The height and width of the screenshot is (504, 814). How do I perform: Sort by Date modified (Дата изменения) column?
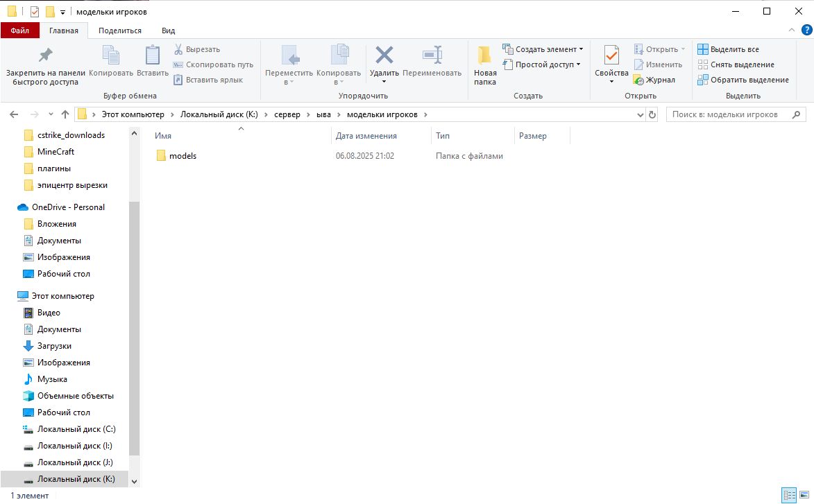coord(366,136)
